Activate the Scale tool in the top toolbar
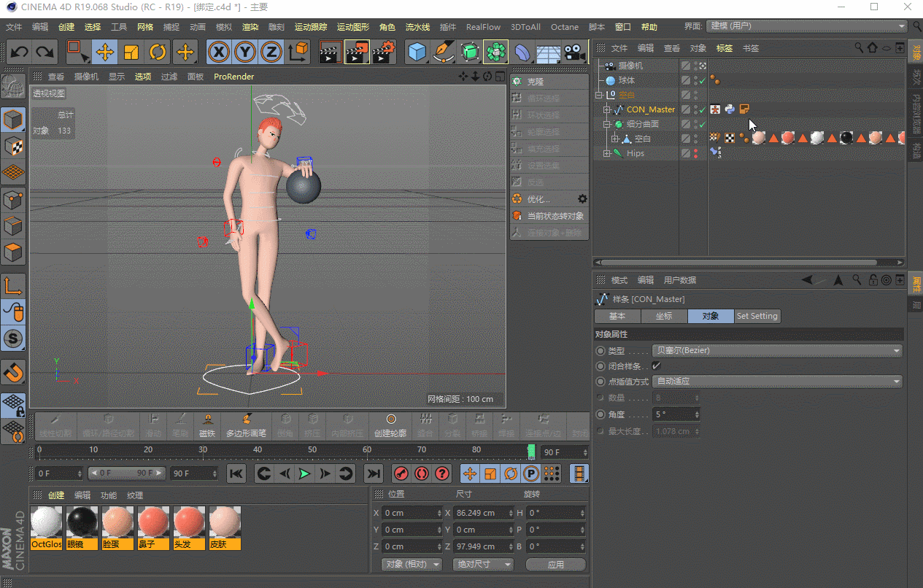923x588 pixels. [131, 52]
